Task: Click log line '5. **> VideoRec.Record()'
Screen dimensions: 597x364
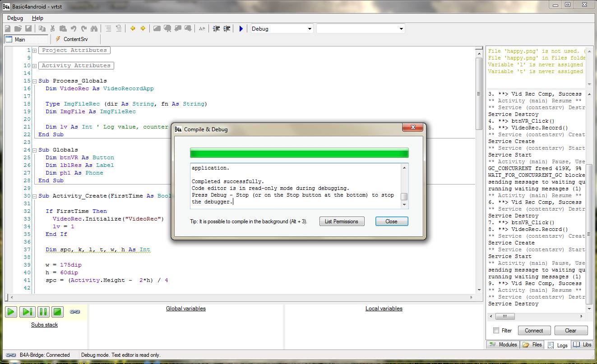Action: click(528, 128)
